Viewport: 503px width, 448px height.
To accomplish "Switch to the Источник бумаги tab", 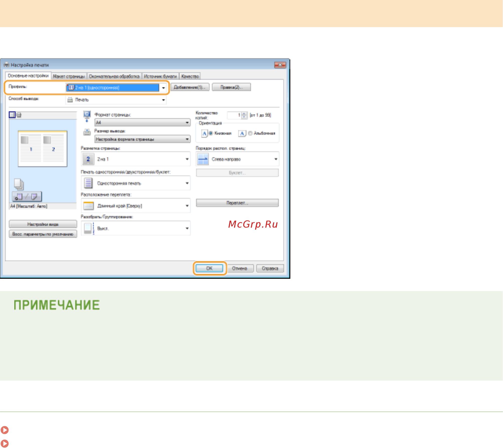I will click(x=160, y=76).
